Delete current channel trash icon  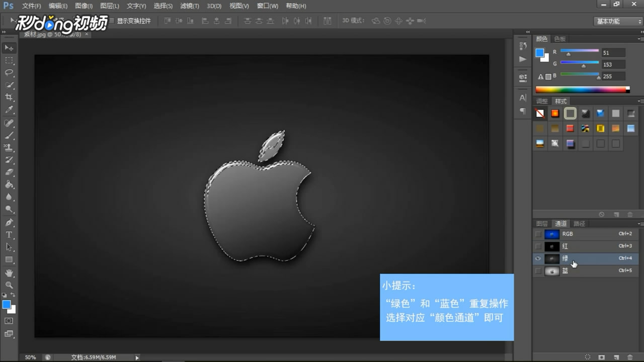630,357
